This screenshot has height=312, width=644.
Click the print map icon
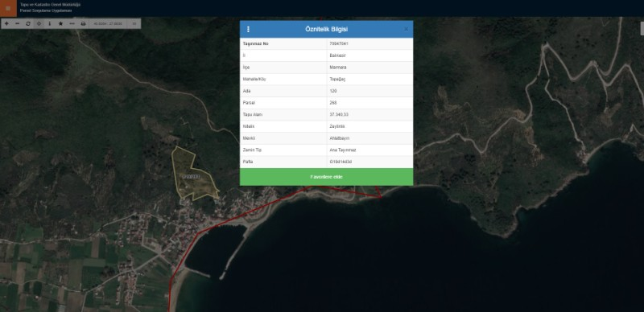coord(83,23)
